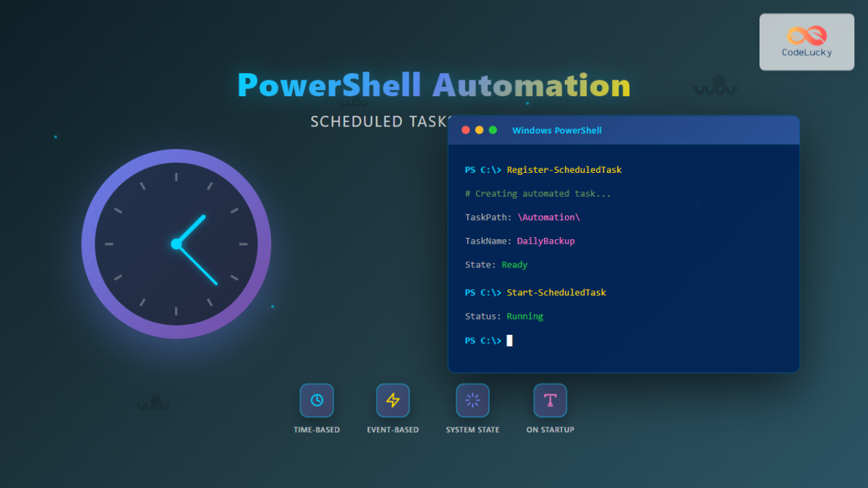The width and height of the screenshot is (868, 488).
Task: Toggle the green zoom light on the terminal
Action: pyautogui.click(x=493, y=130)
